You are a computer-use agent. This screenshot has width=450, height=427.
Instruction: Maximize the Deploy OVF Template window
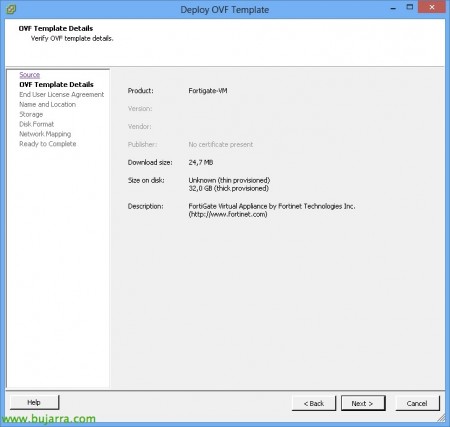410,7
